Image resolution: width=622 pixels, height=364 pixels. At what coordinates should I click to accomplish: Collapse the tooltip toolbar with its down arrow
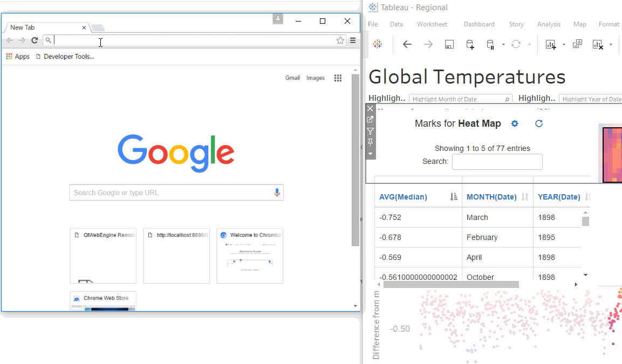coord(370,154)
